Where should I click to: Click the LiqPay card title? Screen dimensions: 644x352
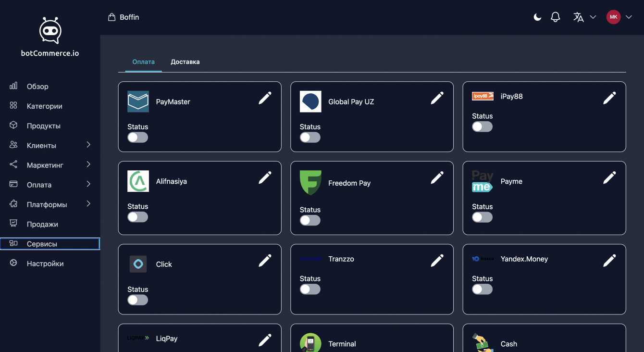pos(167,339)
